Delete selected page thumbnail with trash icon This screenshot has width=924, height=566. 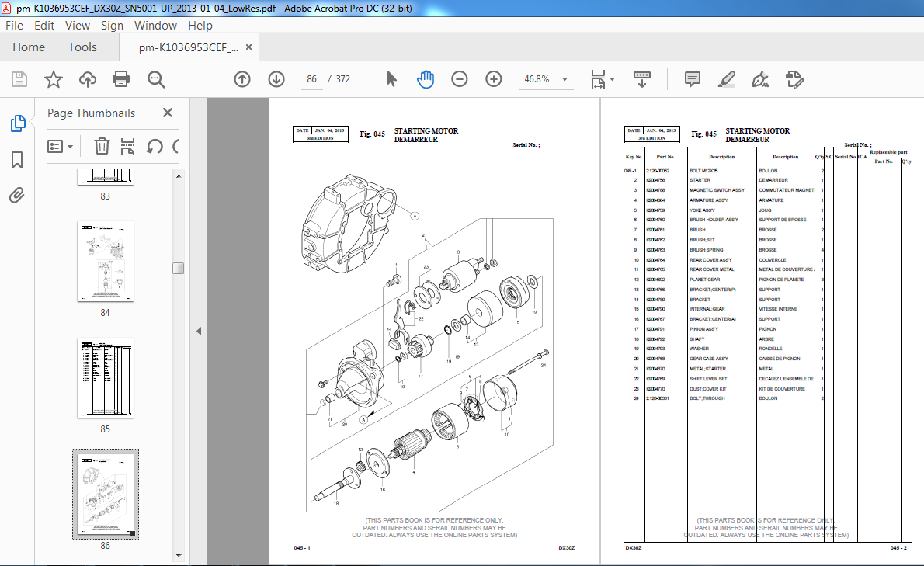(x=102, y=146)
